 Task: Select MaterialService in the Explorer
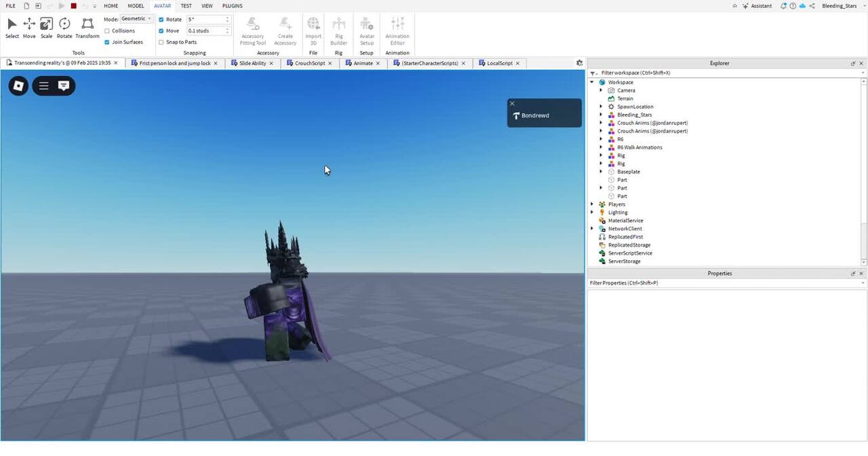625,220
